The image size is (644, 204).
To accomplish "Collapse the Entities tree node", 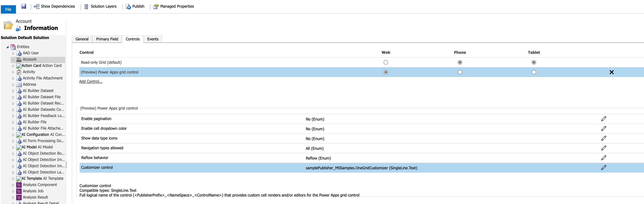I will 7,47.
